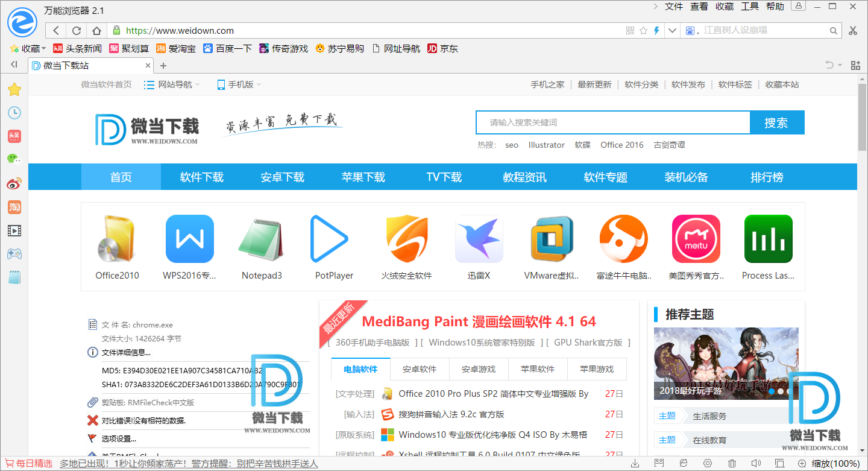Open the settings gear in status bar
Screen dimensions: 868x471
tap(707, 464)
